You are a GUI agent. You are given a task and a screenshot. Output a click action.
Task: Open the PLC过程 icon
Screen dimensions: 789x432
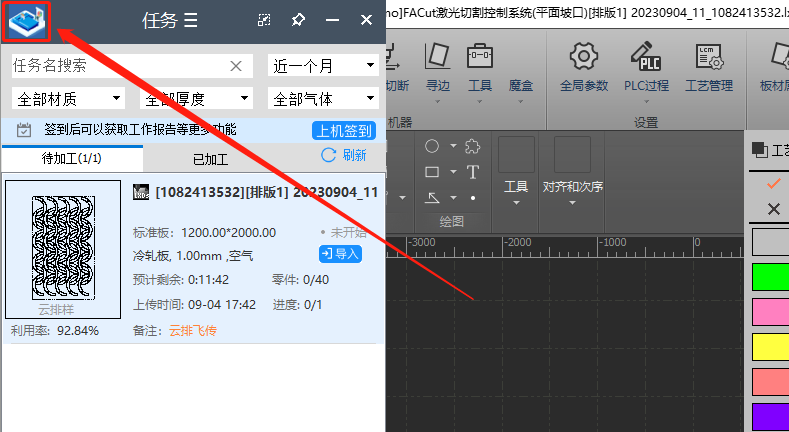tap(646, 56)
